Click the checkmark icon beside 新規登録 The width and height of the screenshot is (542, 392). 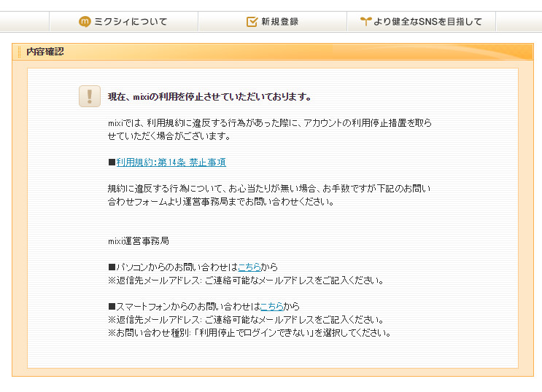[252, 22]
